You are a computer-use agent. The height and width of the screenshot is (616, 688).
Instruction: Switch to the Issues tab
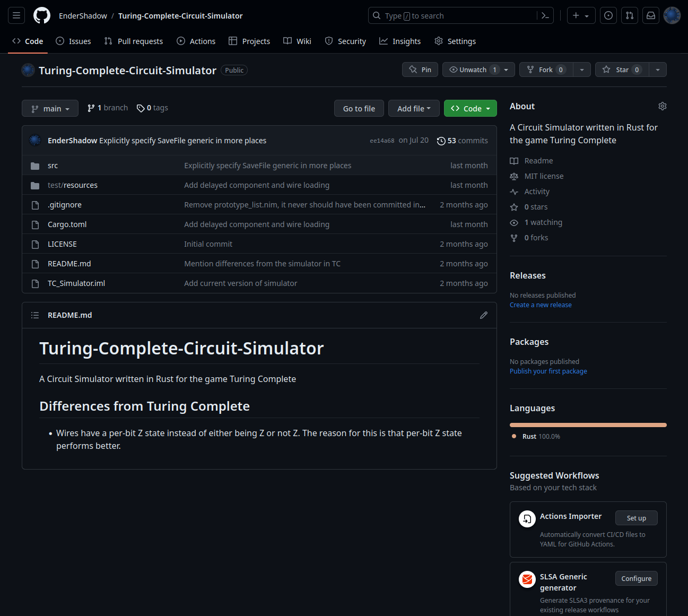[73, 41]
